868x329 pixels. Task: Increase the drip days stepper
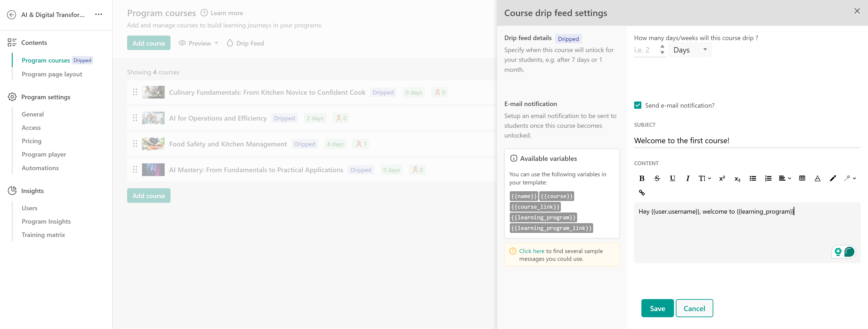click(x=662, y=47)
